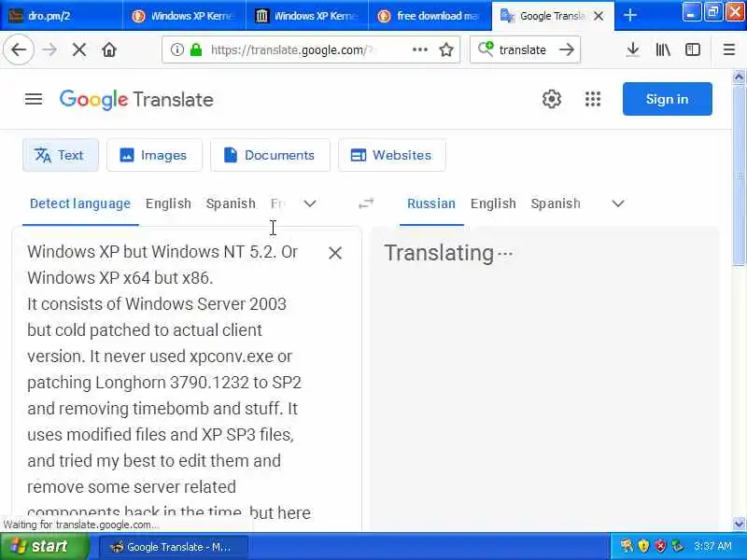Close the Google Translate tab
Screen dimensions: 747x560
point(599,16)
